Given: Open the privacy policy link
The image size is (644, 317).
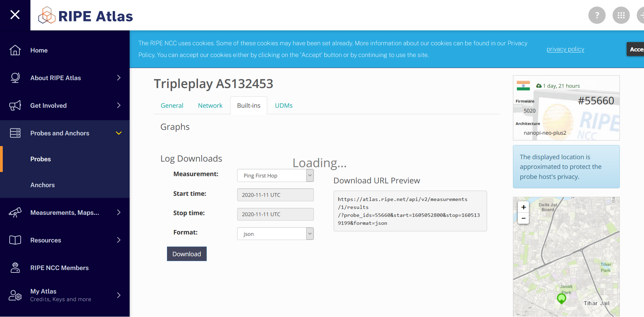Looking at the screenshot, I should tap(565, 49).
